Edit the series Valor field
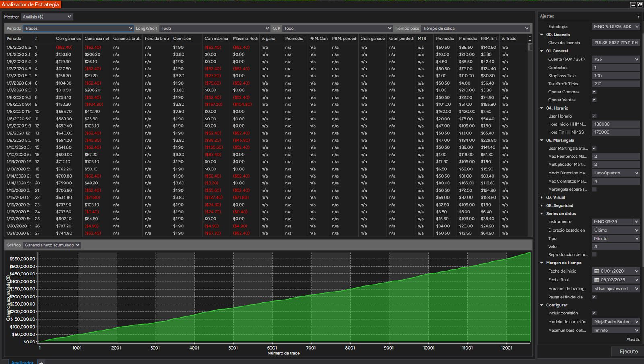The height and width of the screenshot is (364, 644). [616, 246]
